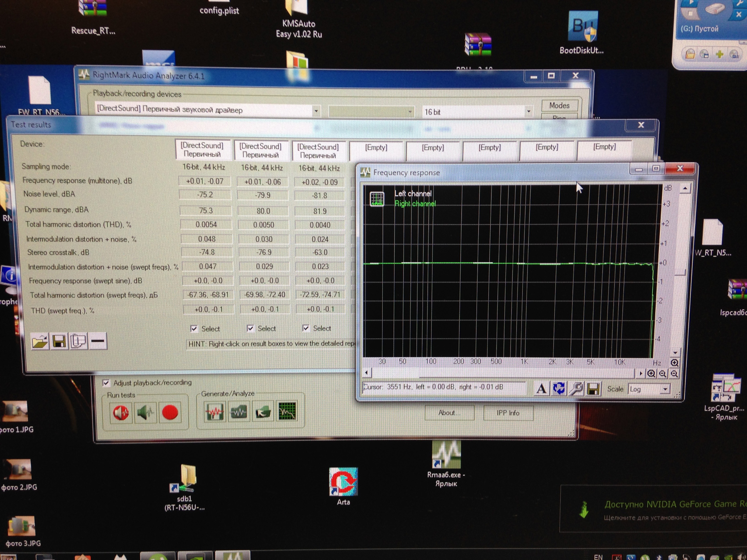
Task: Click the vertical zoom-in magnifier beside Hz label
Action: click(x=674, y=363)
